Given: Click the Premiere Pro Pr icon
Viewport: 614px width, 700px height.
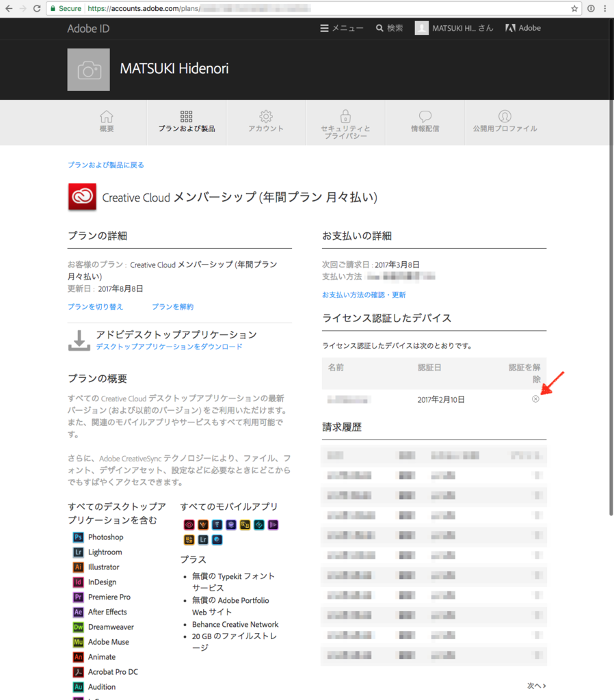Looking at the screenshot, I should [78, 597].
